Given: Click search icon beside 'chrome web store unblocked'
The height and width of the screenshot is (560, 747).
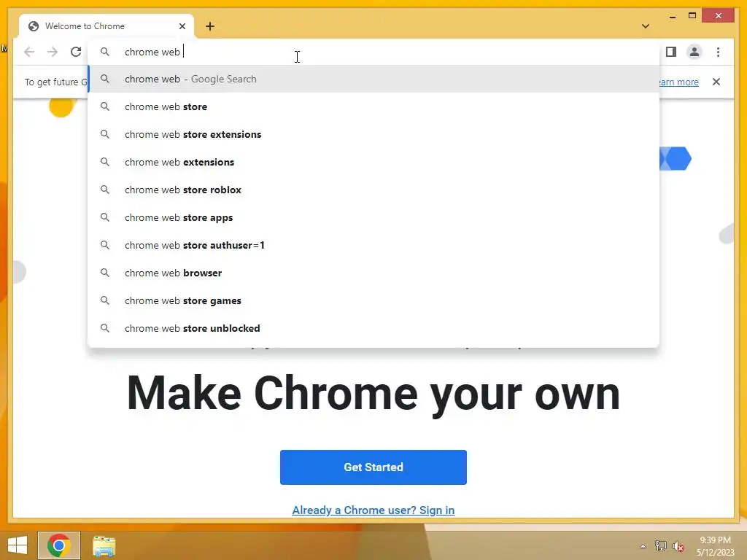Looking at the screenshot, I should pos(105,328).
